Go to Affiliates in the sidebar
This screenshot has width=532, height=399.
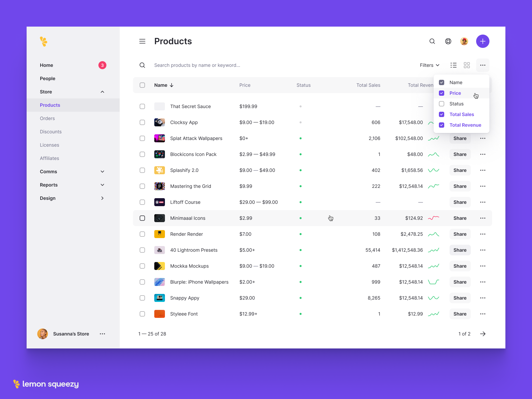[50, 158]
